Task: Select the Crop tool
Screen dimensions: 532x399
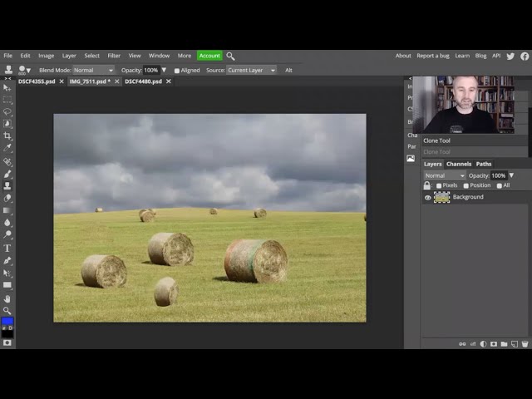Action: point(7,135)
